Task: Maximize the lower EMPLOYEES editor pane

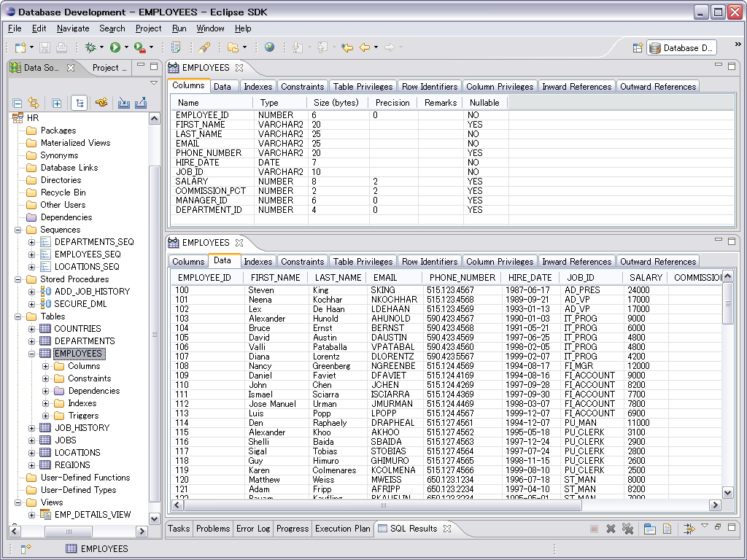Action: coord(732,241)
